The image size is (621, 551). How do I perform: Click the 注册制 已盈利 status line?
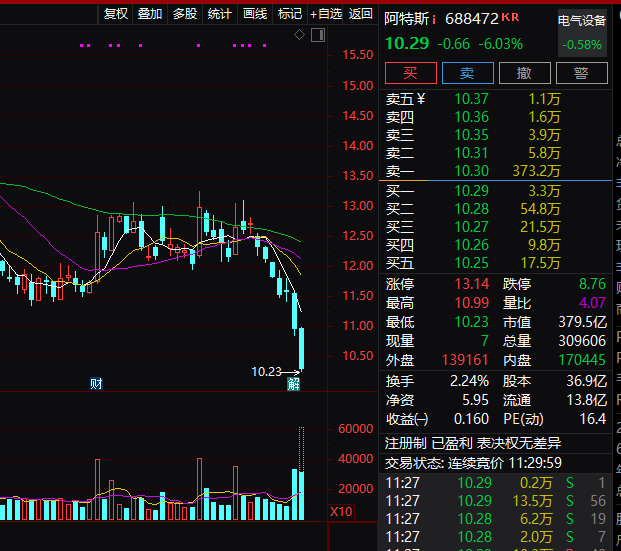click(x=473, y=443)
